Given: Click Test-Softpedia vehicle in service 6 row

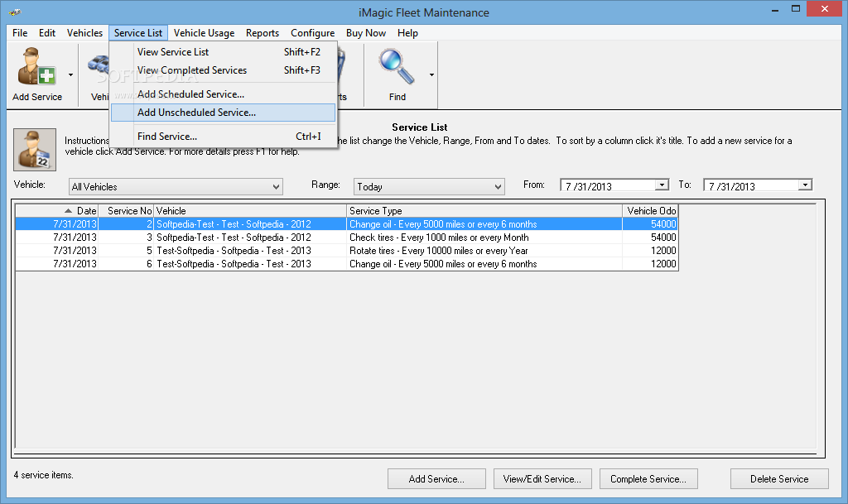Looking at the screenshot, I should coord(234,264).
